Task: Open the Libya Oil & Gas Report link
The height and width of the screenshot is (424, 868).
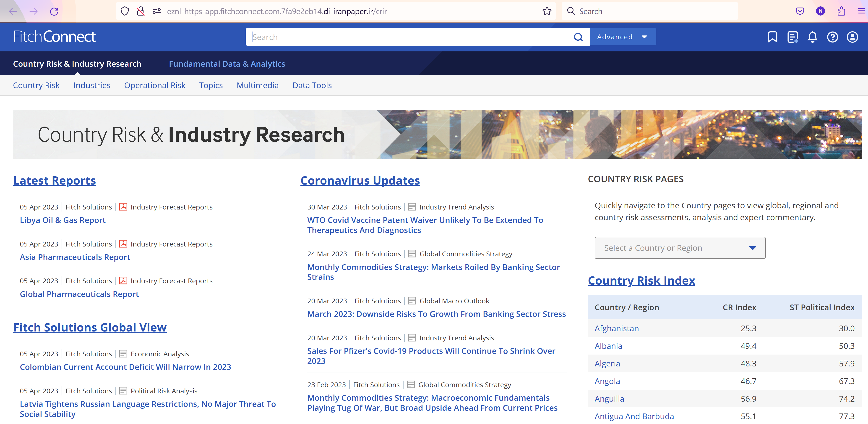Action: point(63,220)
